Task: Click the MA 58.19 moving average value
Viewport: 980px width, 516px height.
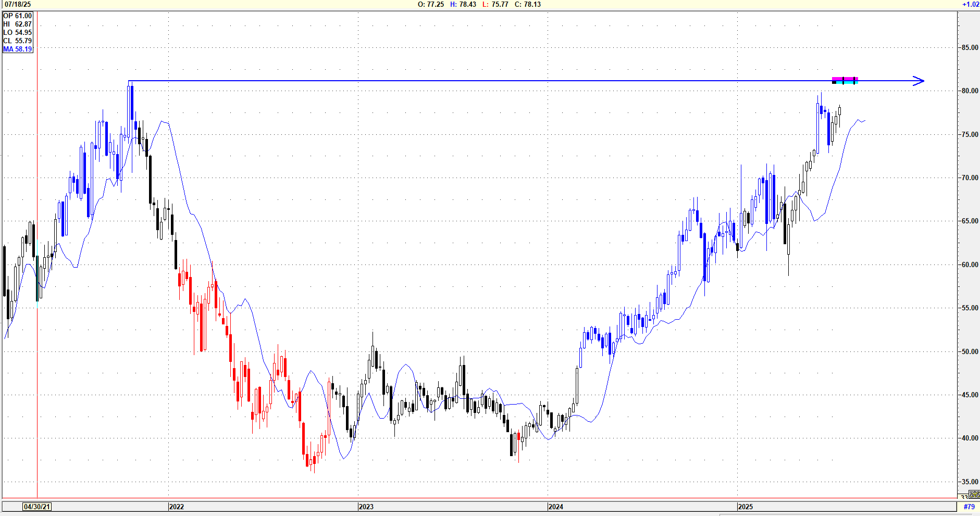Action: click(x=18, y=49)
